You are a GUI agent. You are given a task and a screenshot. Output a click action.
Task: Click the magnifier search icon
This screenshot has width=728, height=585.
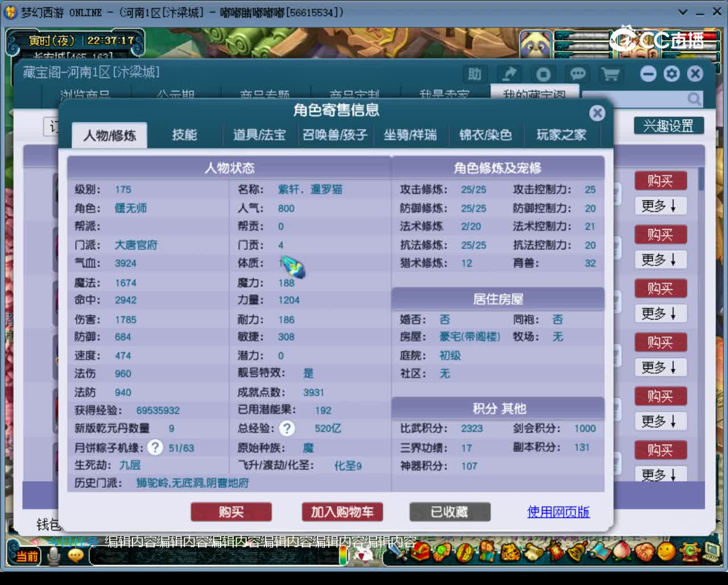pos(694,99)
